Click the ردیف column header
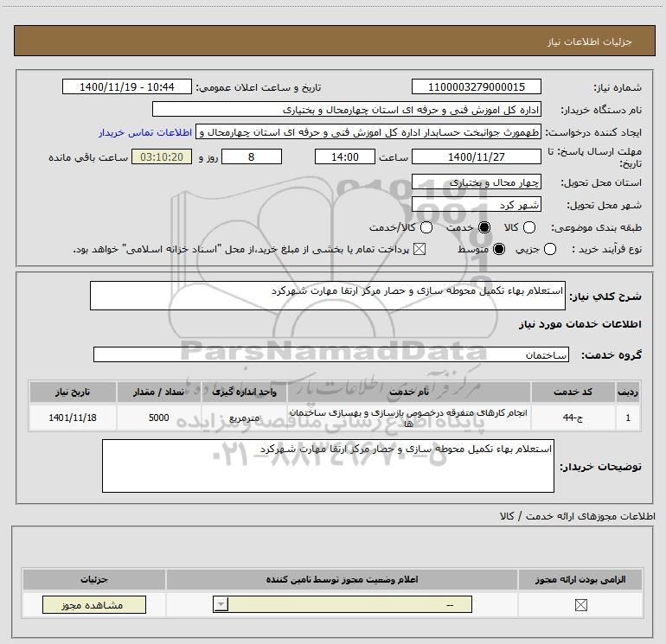 (x=628, y=392)
